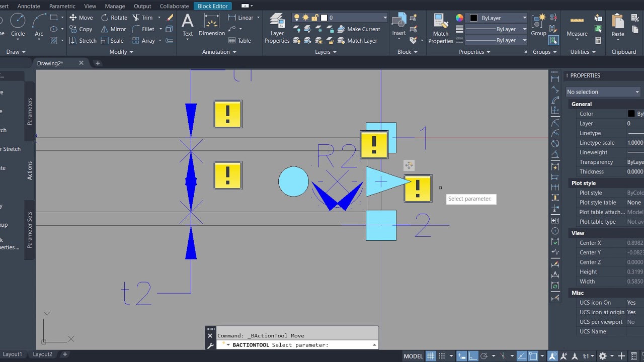
Task: Click the Paste clipboard button
Action: pos(618,25)
